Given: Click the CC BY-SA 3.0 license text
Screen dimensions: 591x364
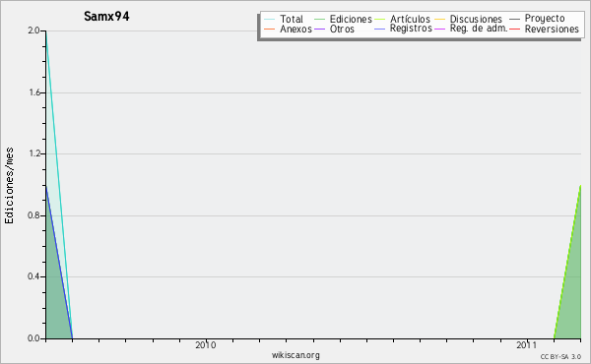Looking at the screenshot, I should point(560,356).
